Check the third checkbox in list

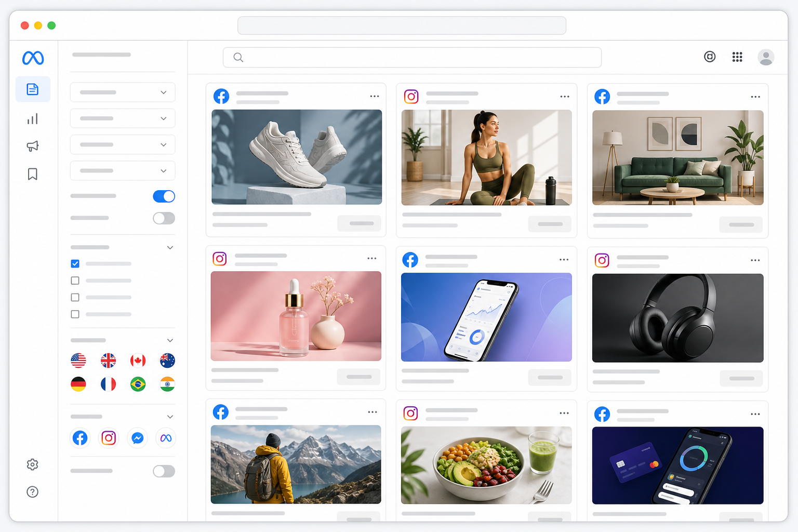point(75,297)
